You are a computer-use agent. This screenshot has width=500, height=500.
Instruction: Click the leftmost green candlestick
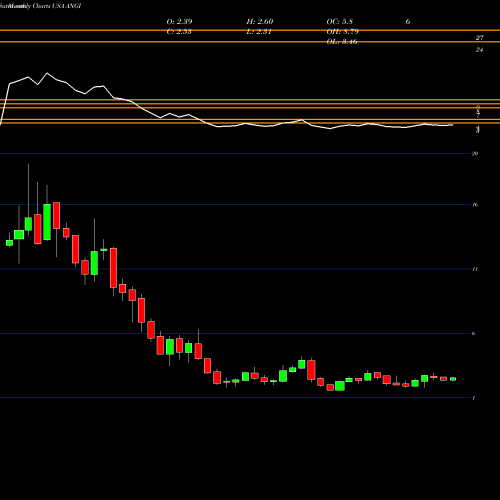point(9,242)
